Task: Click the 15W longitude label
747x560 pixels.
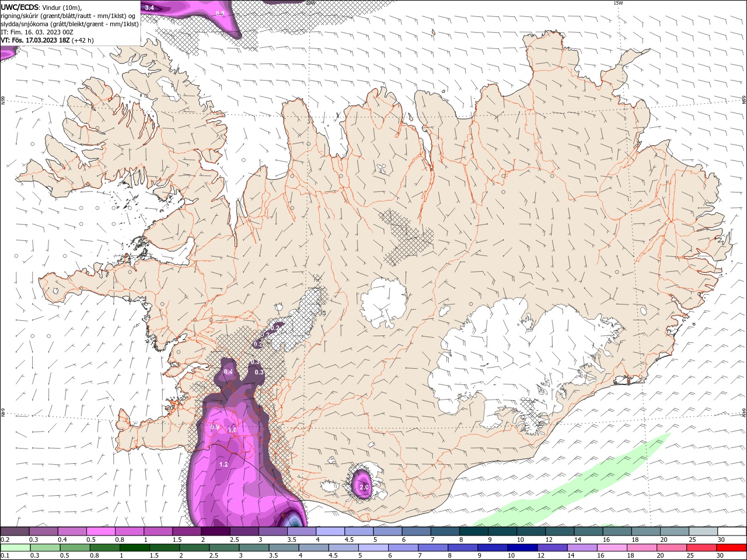Action: pyautogui.click(x=618, y=3)
